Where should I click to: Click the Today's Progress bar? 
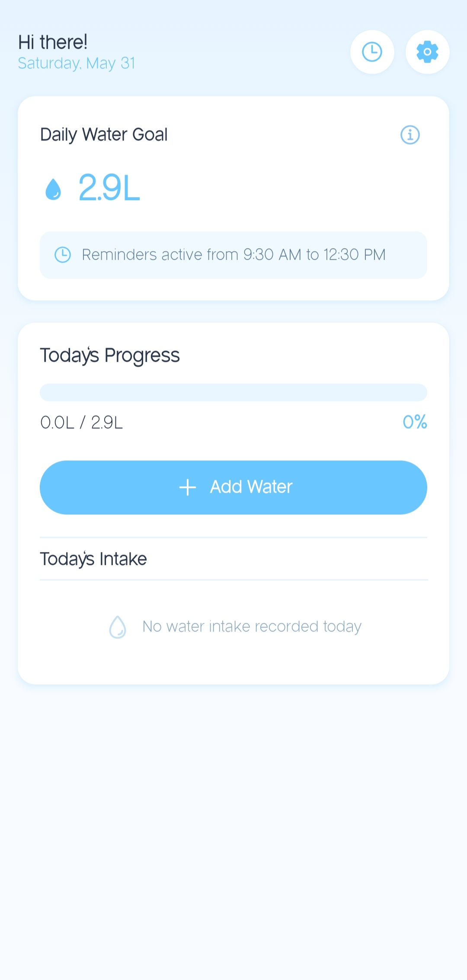pos(233,393)
